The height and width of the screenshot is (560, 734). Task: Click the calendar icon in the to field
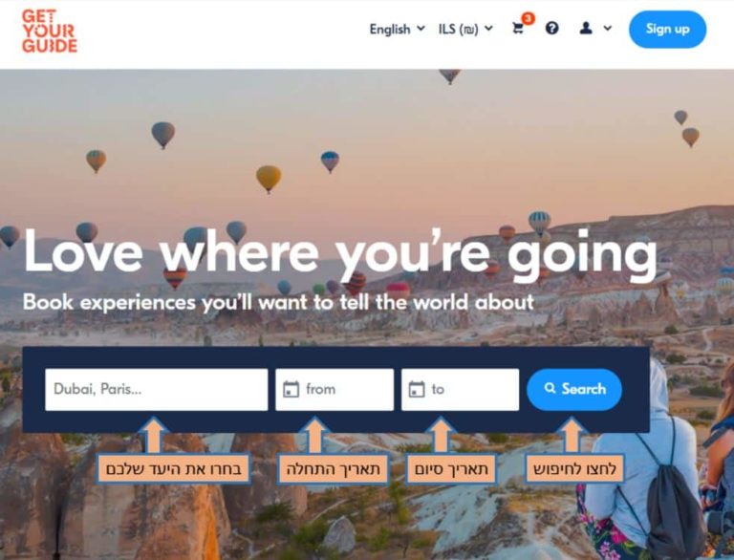(x=417, y=390)
